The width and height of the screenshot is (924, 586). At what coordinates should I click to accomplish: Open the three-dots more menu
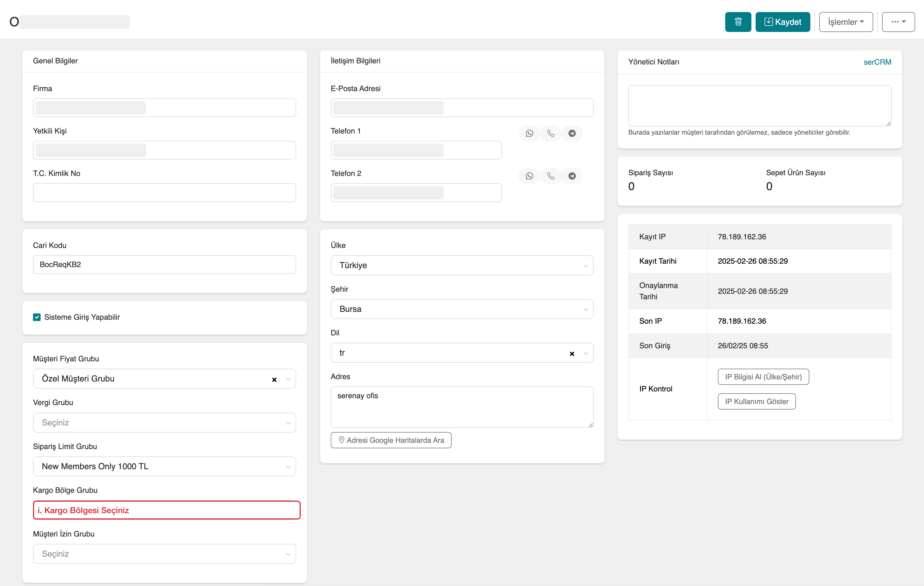898,22
